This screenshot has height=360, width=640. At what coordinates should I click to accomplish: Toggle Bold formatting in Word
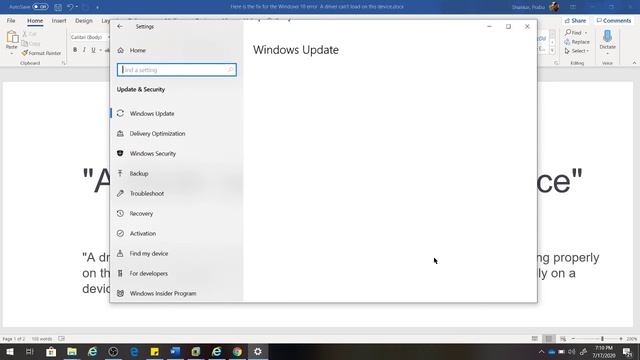point(75,50)
